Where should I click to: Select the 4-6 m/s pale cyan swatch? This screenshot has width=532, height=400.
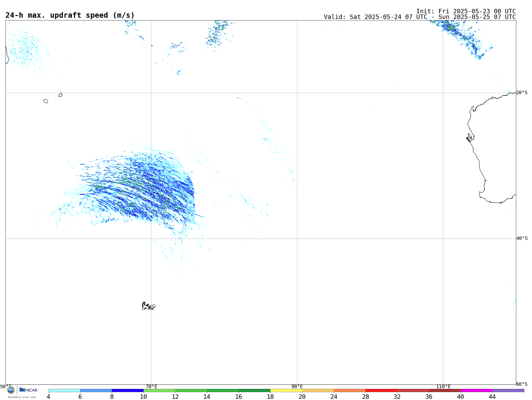(x=64, y=390)
